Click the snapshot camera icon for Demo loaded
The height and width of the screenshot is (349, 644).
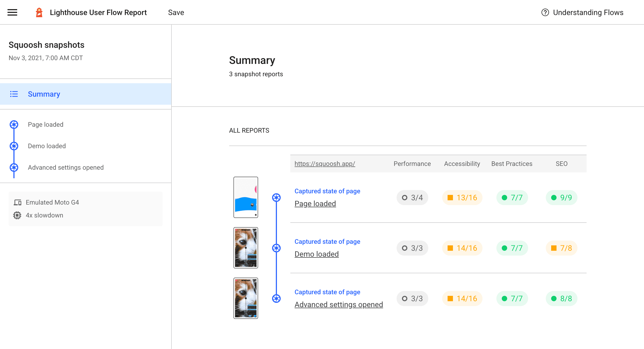tap(276, 248)
